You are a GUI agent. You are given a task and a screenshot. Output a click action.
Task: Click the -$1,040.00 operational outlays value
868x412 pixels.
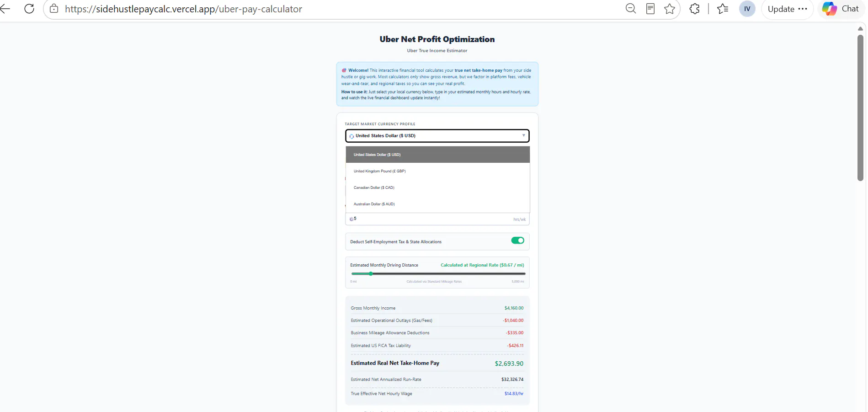tap(513, 321)
